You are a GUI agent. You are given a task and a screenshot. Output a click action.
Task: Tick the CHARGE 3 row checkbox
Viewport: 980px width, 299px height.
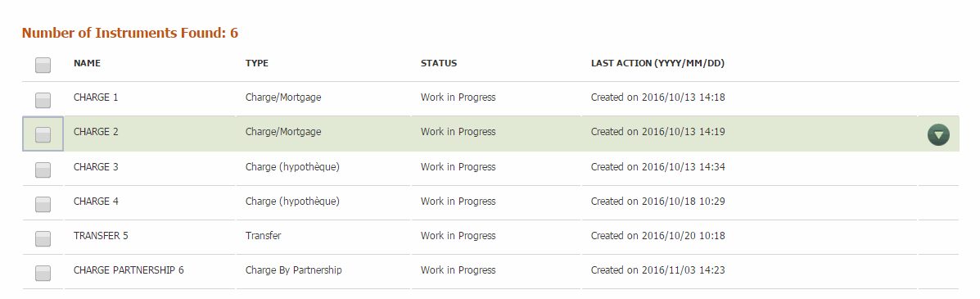tap(43, 170)
